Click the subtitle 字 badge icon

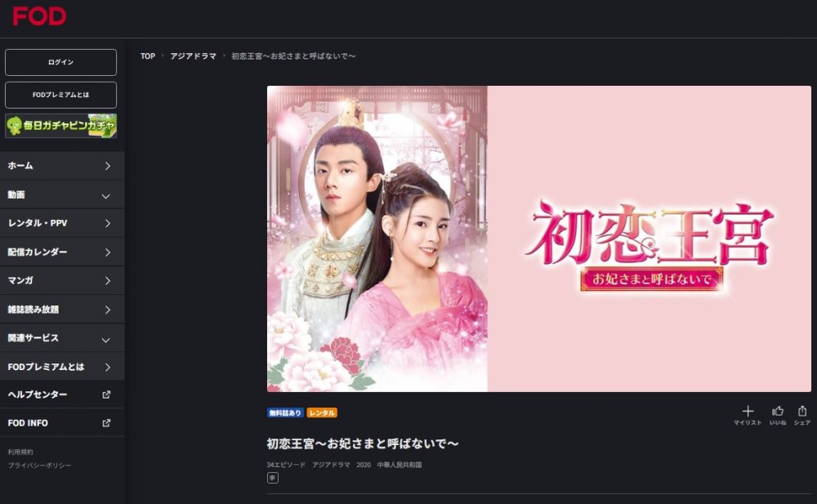click(273, 477)
